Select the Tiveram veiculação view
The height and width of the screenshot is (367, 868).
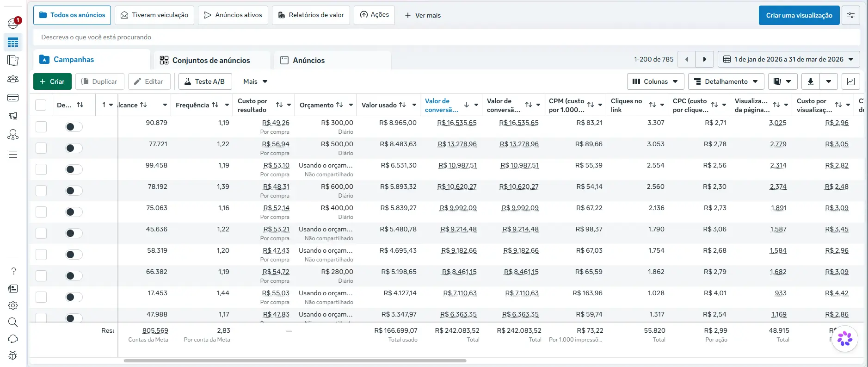click(154, 15)
